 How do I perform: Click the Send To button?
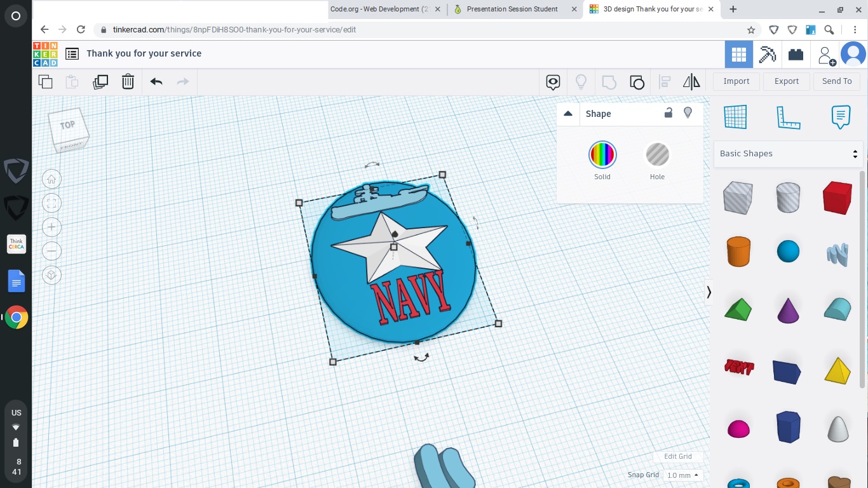(x=837, y=81)
